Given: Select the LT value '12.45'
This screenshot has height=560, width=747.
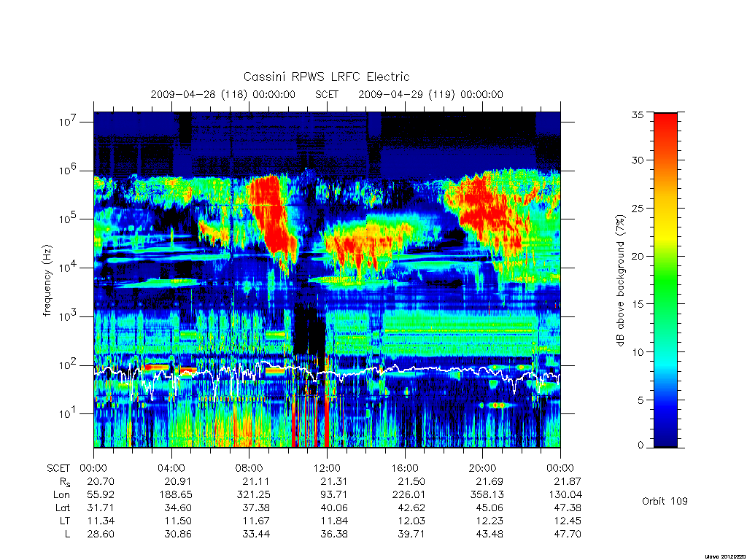Looking at the screenshot, I should [x=568, y=521].
